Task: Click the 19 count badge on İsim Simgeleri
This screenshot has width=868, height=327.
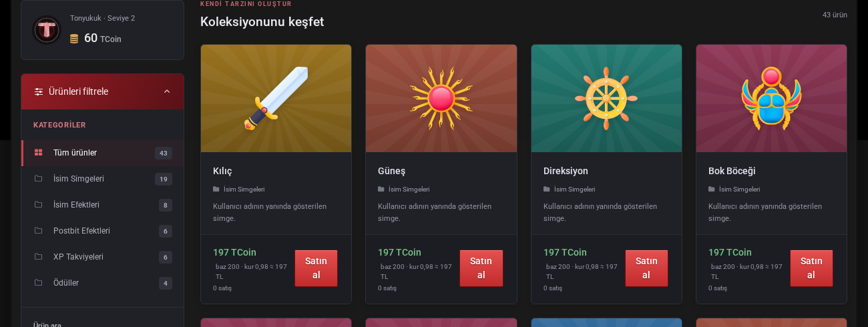Action: [164, 180]
